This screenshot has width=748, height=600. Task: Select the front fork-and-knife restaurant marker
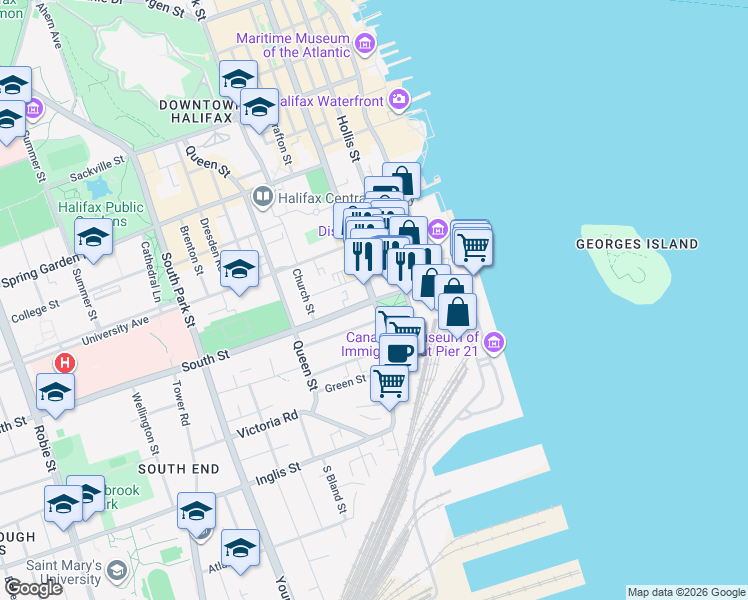364,257
